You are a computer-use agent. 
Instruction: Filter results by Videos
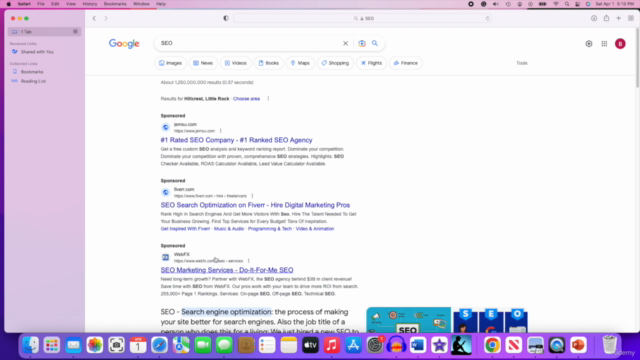coord(236,63)
